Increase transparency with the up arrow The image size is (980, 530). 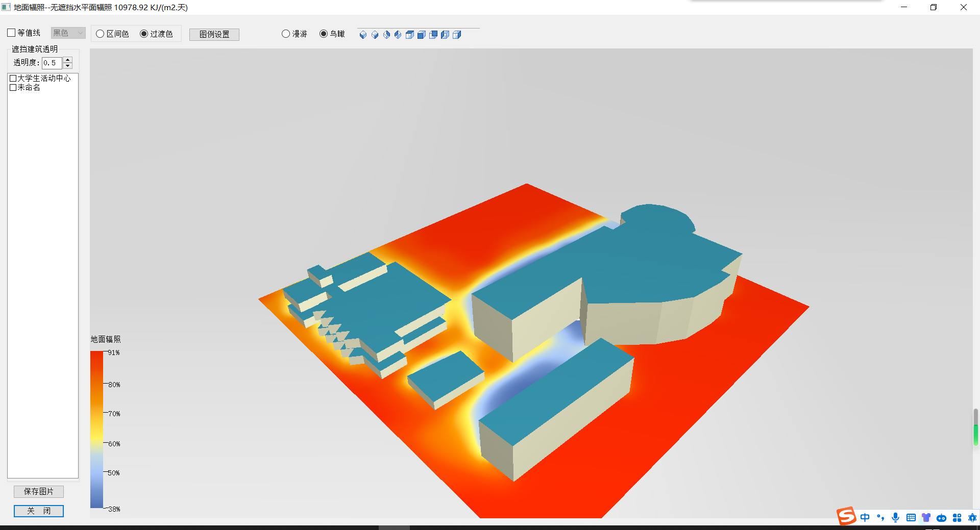[x=67, y=60]
